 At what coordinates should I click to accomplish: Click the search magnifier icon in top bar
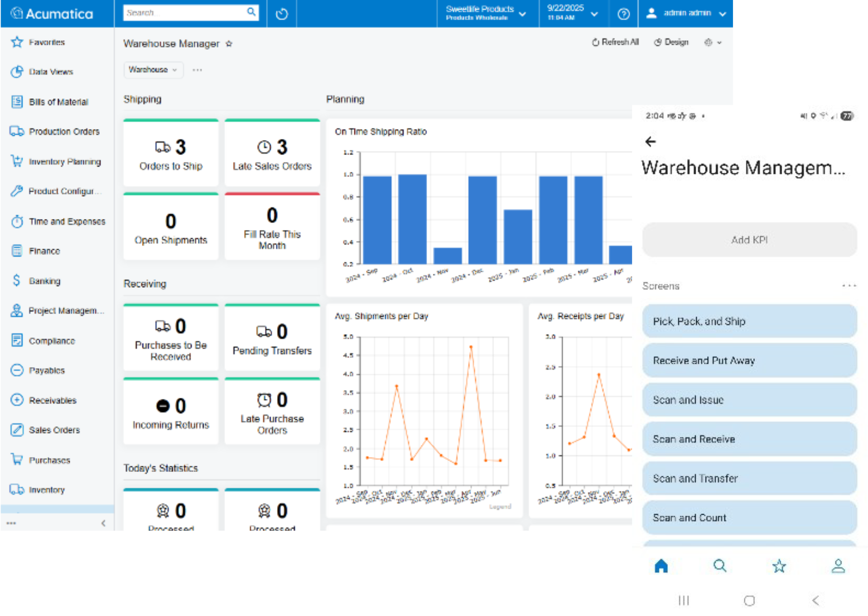[251, 12]
